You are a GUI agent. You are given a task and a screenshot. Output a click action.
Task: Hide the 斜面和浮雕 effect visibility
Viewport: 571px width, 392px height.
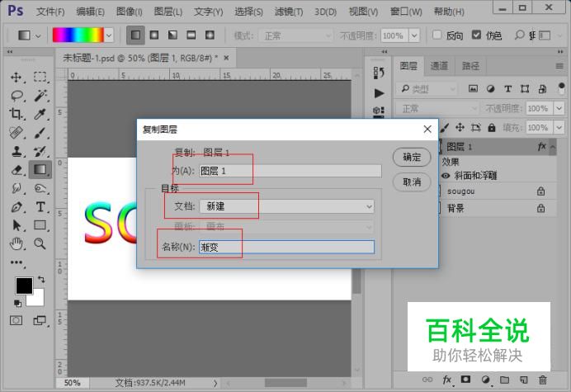(x=446, y=176)
